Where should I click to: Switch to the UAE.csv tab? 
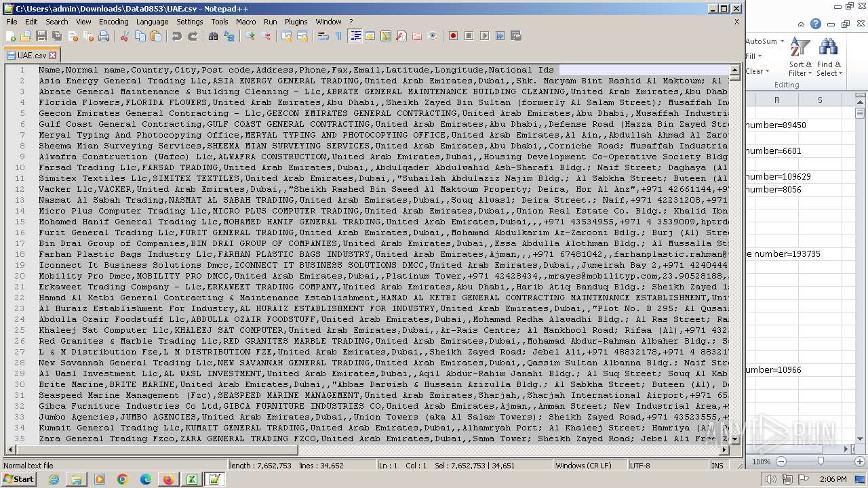tap(32, 56)
